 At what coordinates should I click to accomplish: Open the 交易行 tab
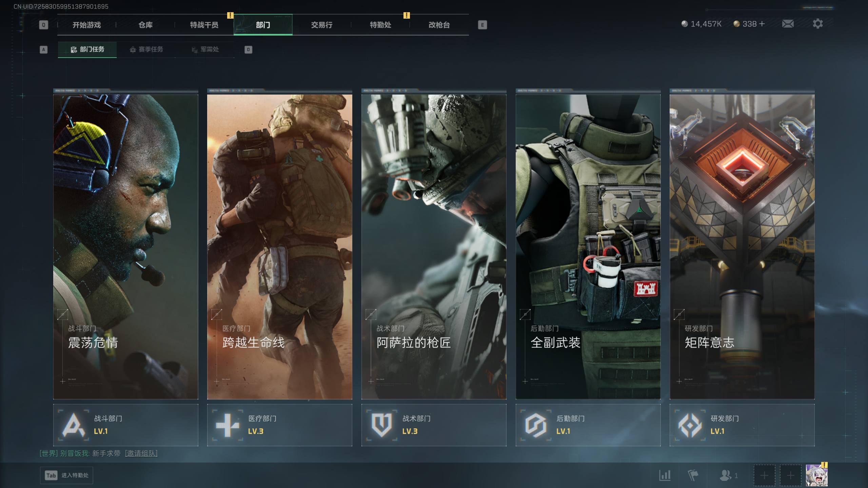pyautogui.click(x=321, y=25)
